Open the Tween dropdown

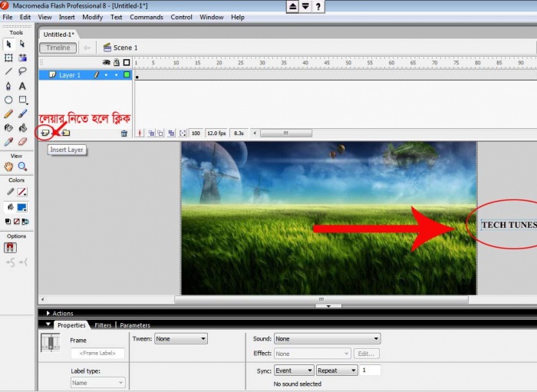pos(181,338)
